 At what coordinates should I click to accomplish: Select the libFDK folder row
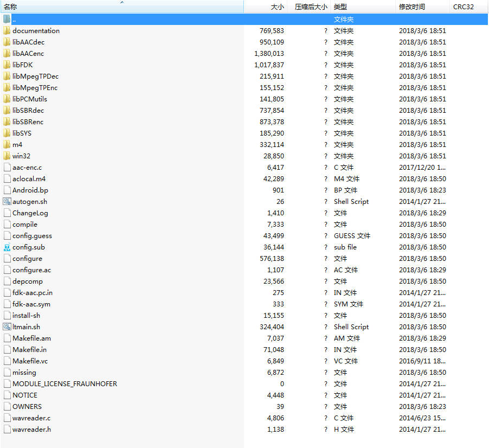click(x=23, y=65)
